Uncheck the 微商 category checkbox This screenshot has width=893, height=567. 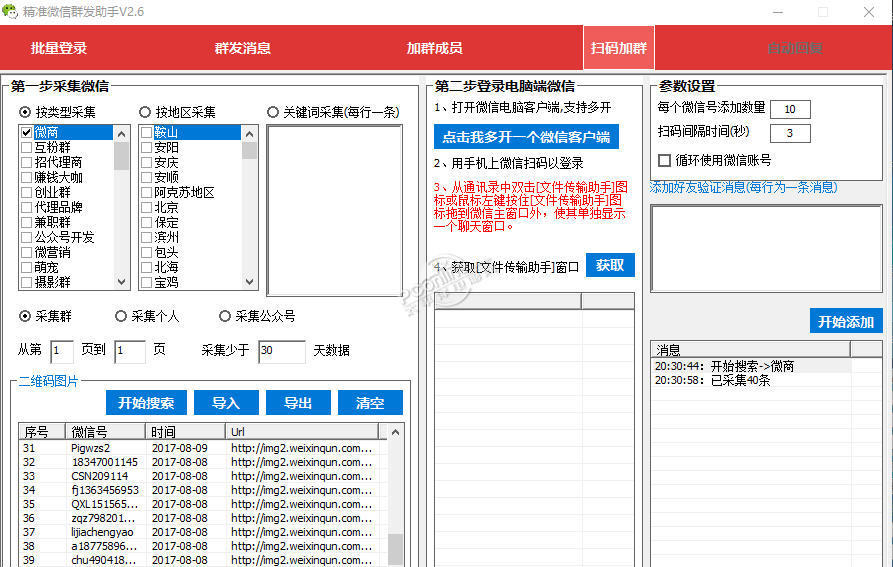26,133
